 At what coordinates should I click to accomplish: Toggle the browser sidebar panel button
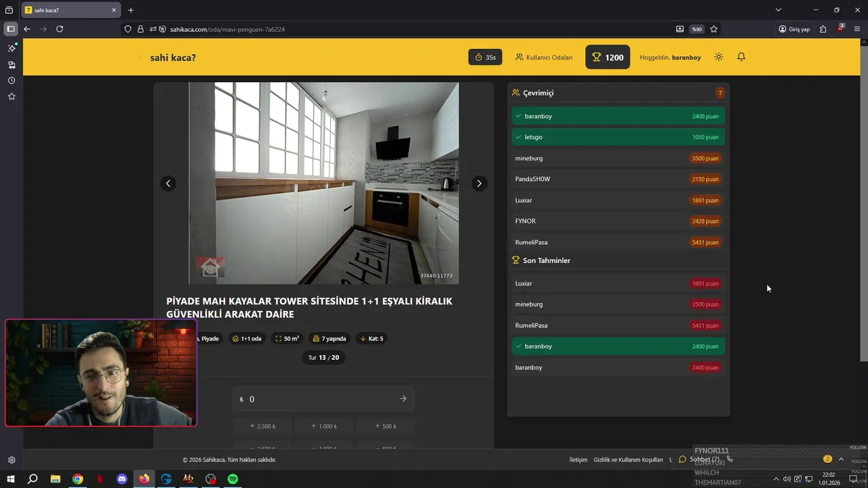click(x=11, y=29)
